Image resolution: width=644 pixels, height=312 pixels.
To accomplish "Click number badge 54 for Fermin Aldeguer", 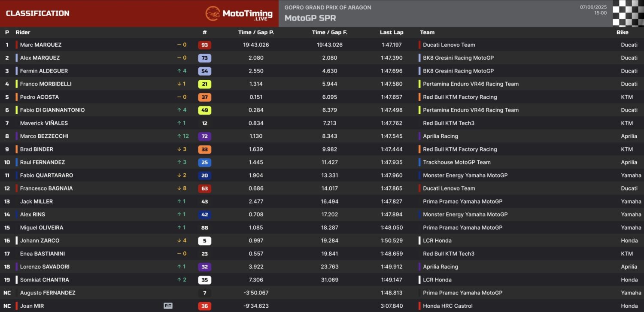I will pyautogui.click(x=204, y=71).
